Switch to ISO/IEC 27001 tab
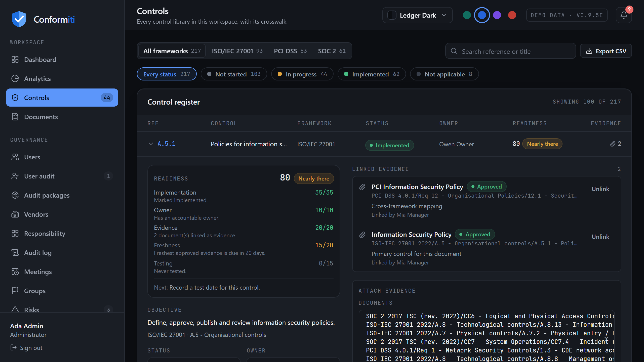The height and width of the screenshot is (362, 644). coord(237,51)
